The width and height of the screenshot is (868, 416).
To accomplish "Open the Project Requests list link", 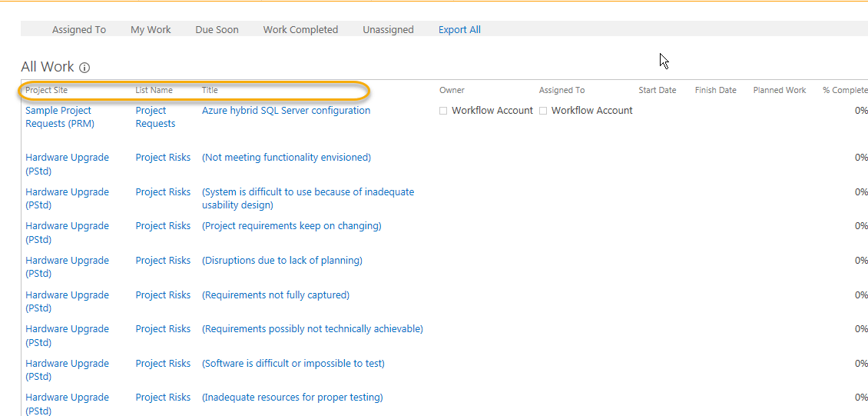I will pos(156,117).
